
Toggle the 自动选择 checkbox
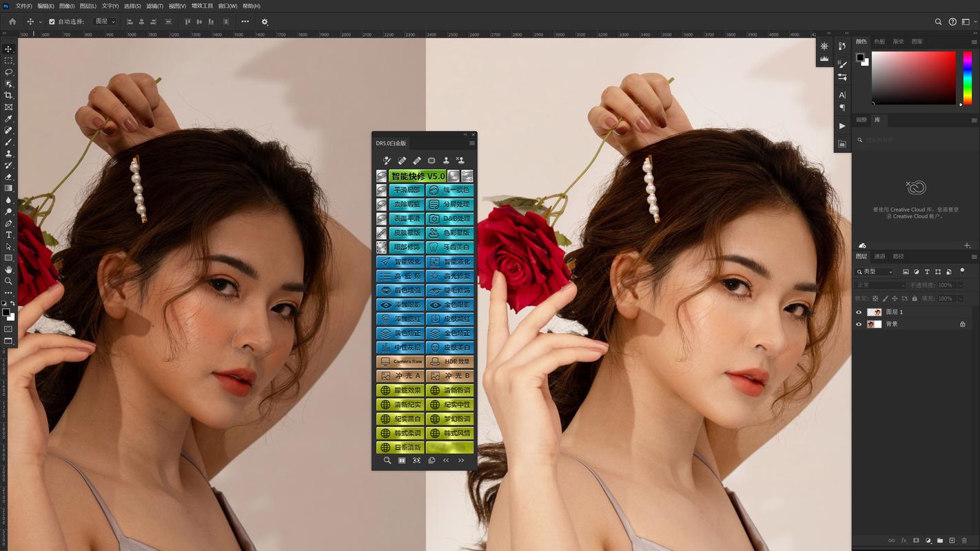click(52, 21)
